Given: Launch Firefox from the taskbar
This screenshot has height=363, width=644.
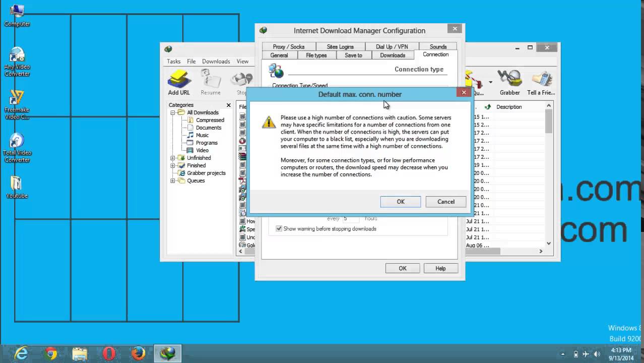Looking at the screenshot, I should coord(138,353).
